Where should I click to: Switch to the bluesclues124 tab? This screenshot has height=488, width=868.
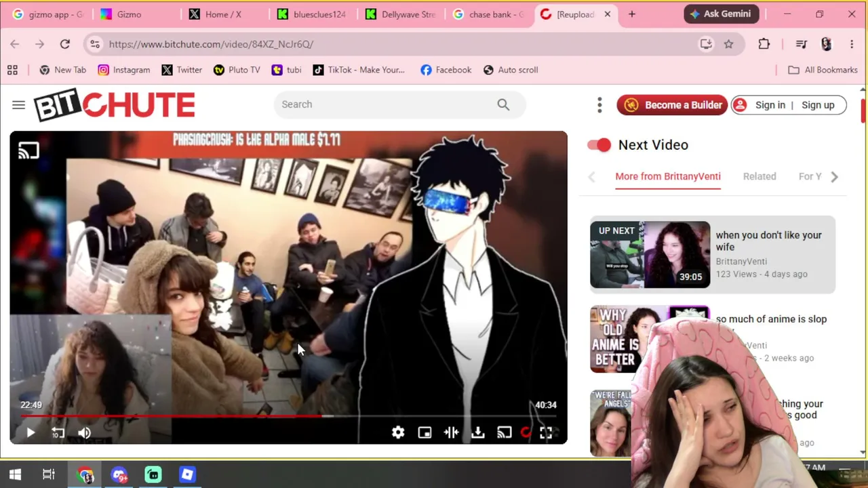pos(312,14)
